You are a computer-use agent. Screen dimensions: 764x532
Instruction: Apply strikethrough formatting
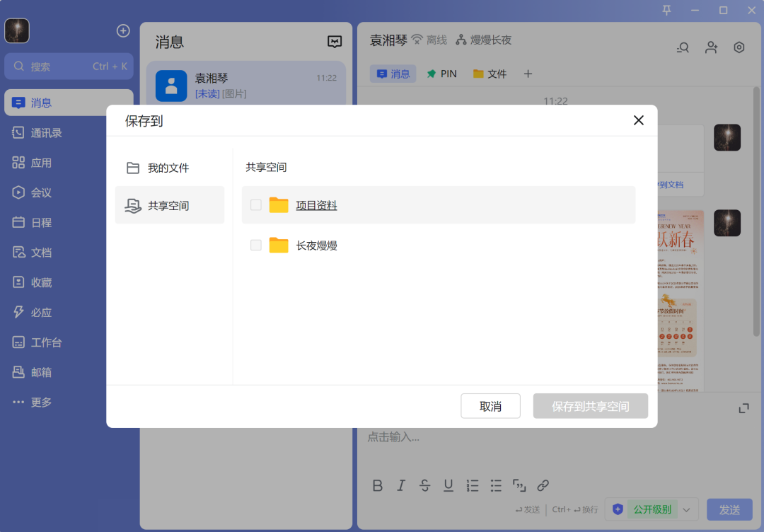point(424,485)
